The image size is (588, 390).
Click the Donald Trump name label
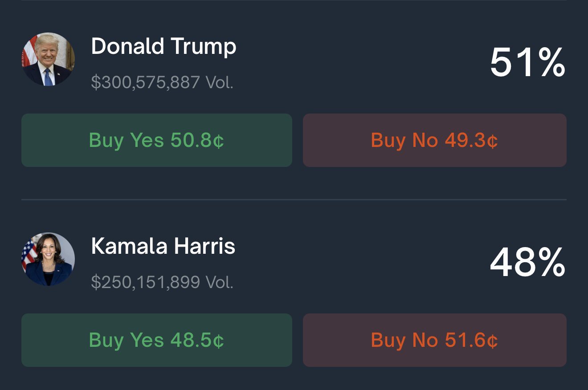pos(163,46)
